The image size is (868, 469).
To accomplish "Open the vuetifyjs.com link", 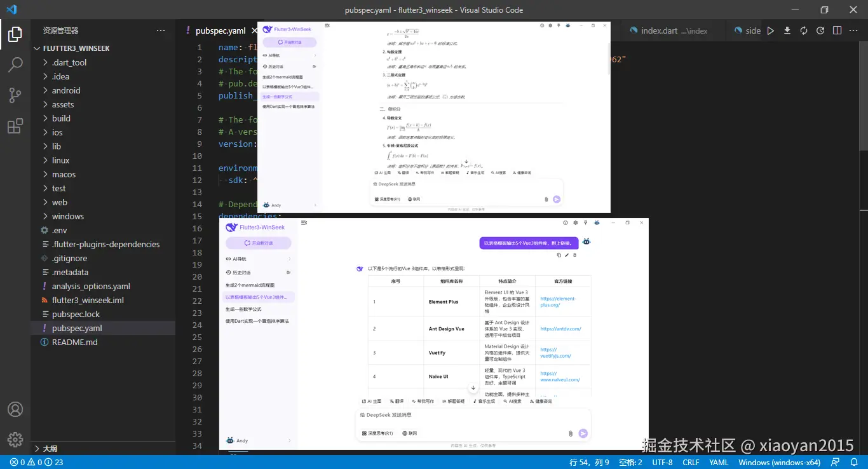I will click(x=555, y=353).
